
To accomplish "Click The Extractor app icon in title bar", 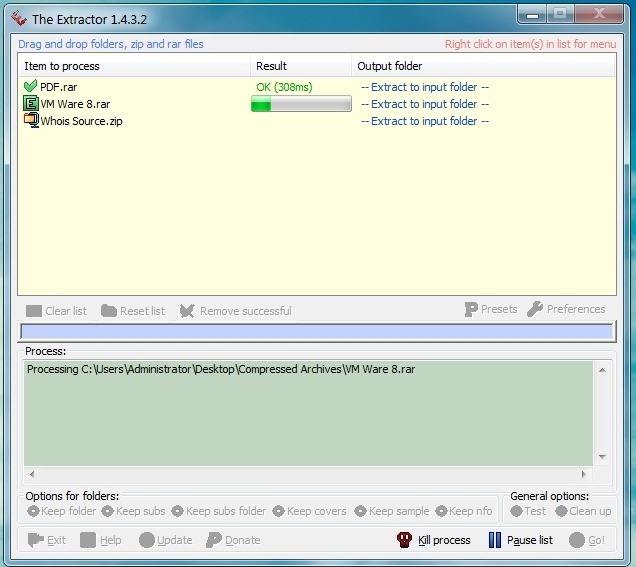I will [x=19, y=19].
